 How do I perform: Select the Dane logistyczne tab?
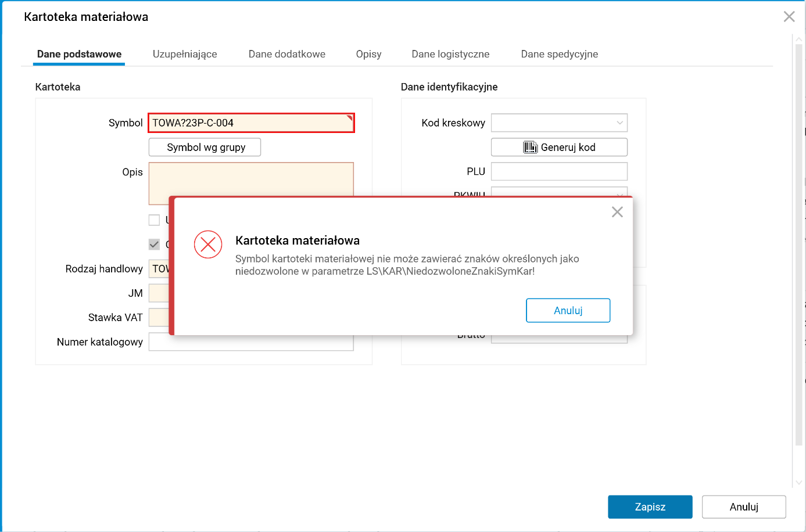click(x=450, y=54)
